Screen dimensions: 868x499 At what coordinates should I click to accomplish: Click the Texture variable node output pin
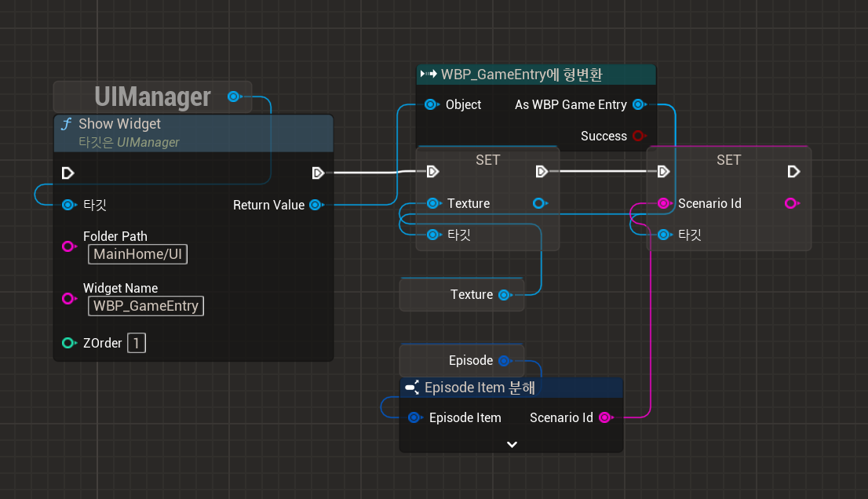pyautogui.click(x=504, y=295)
